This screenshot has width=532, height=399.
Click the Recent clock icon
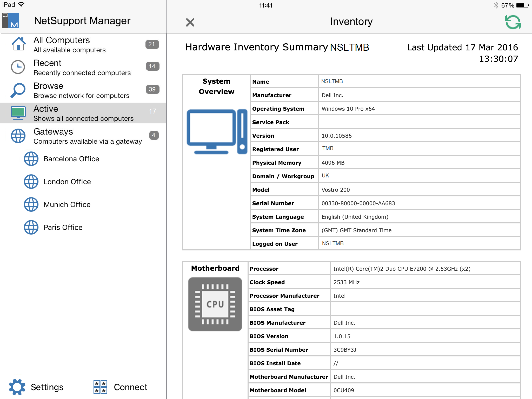point(18,67)
